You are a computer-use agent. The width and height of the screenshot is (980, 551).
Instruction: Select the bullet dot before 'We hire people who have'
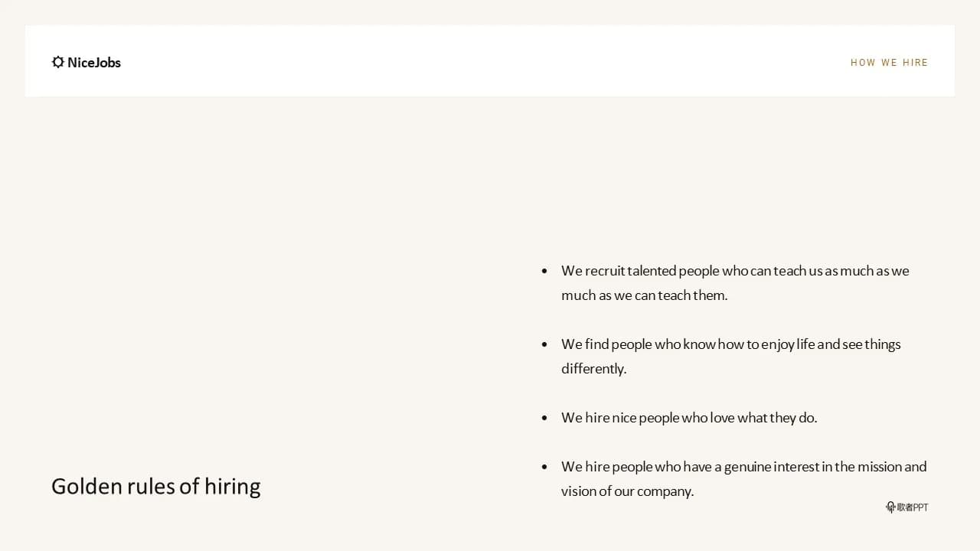(544, 467)
